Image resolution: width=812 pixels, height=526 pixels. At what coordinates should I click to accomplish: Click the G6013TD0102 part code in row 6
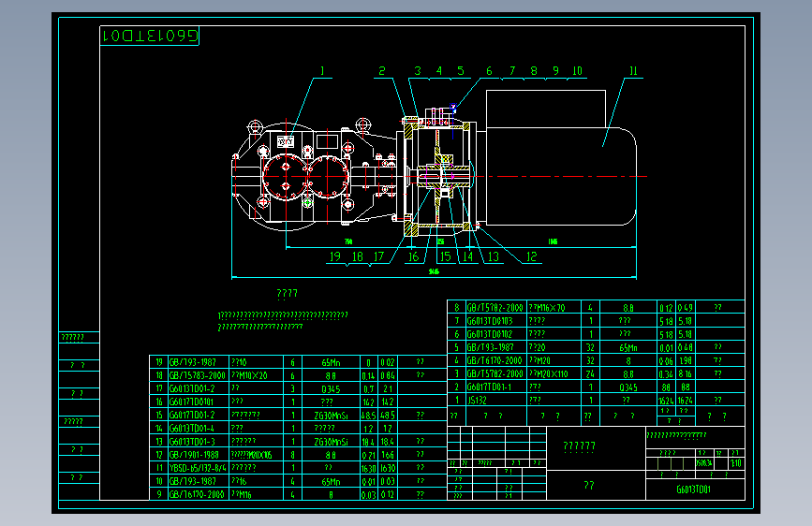coord(490,334)
